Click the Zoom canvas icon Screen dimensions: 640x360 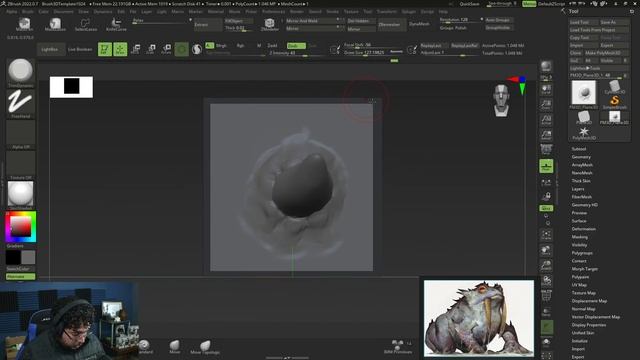546,104
